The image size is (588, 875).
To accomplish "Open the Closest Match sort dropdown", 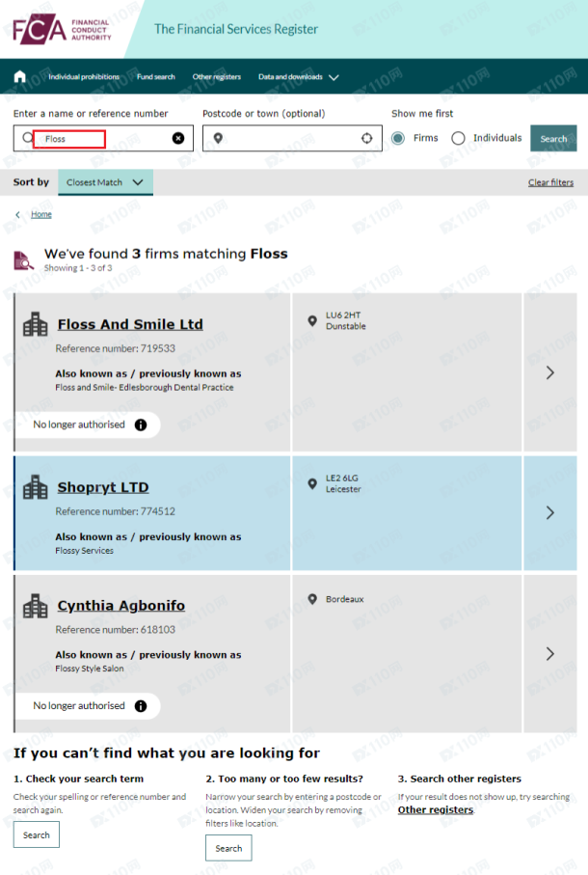I will [105, 182].
